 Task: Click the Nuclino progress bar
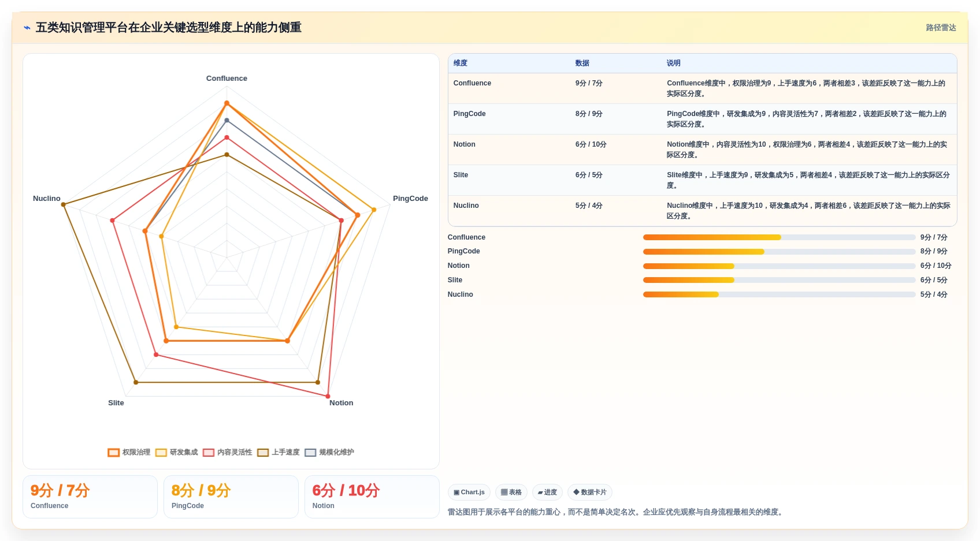[779, 294]
